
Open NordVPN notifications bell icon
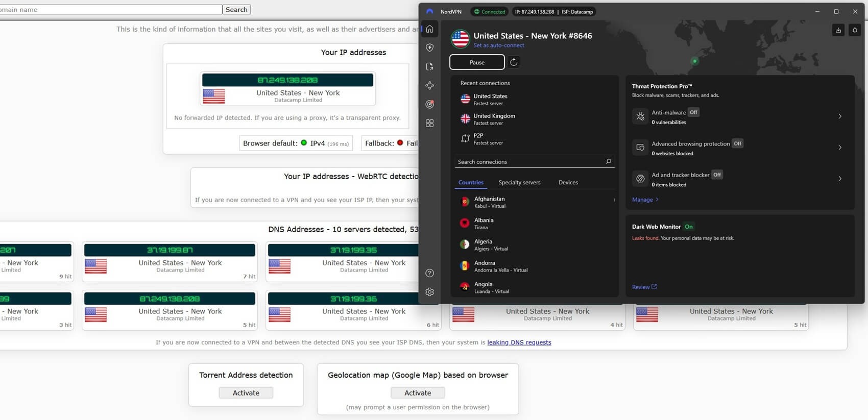point(855,30)
